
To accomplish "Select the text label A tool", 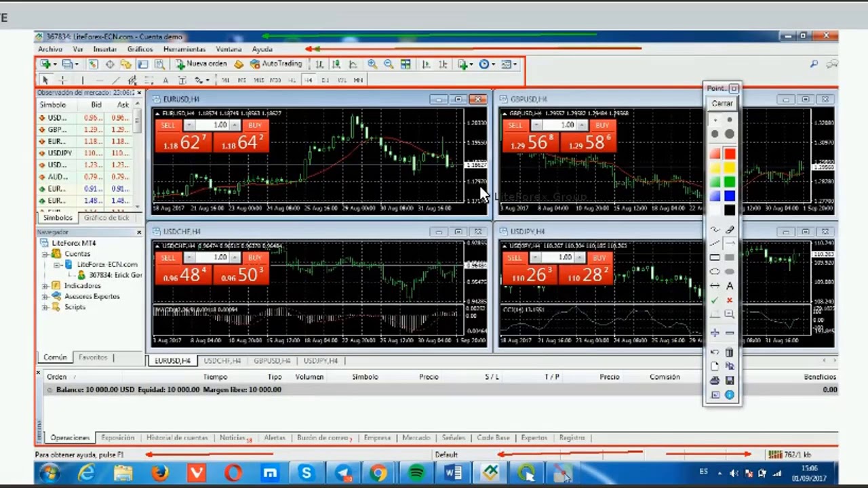I will [x=165, y=80].
